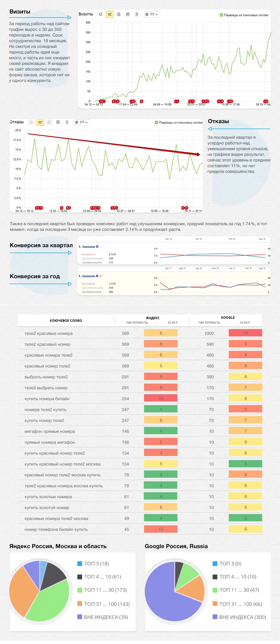The image size is (280, 644).
Task: Click map icon in Отказы toolbar
Action: tap(67, 122)
